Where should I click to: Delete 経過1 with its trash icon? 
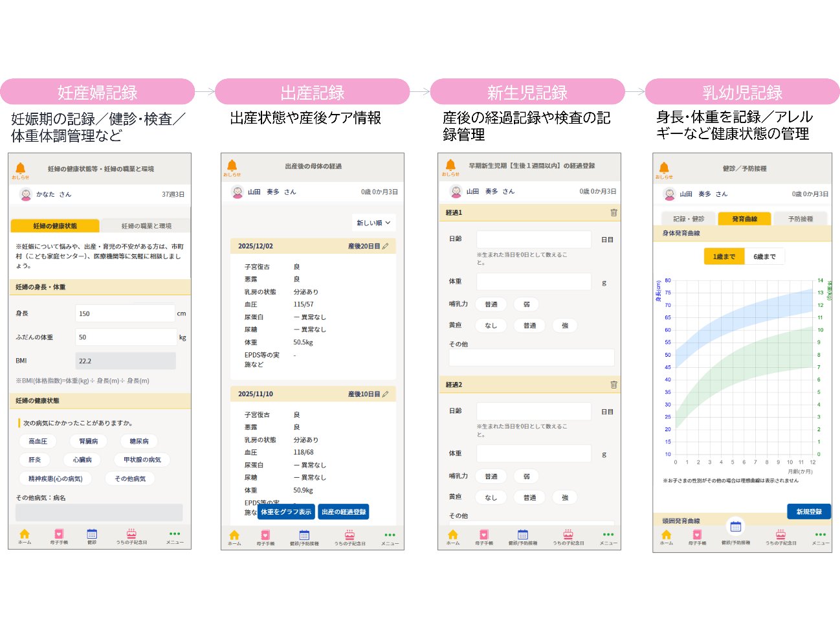tap(613, 212)
